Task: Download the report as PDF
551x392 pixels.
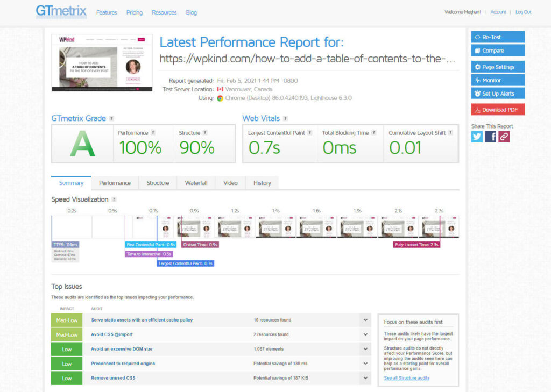Action: tap(498, 110)
